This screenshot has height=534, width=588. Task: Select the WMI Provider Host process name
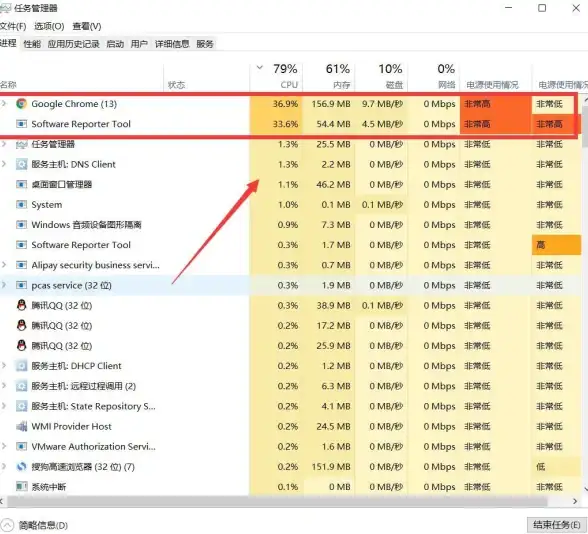tap(71, 426)
